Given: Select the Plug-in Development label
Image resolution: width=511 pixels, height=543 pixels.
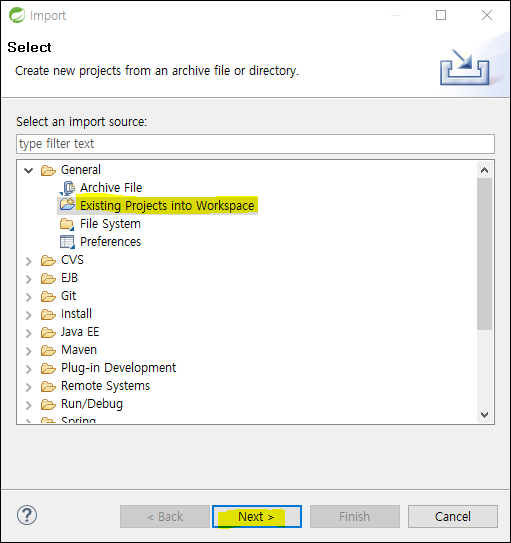Looking at the screenshot, I should coord(118,368).
